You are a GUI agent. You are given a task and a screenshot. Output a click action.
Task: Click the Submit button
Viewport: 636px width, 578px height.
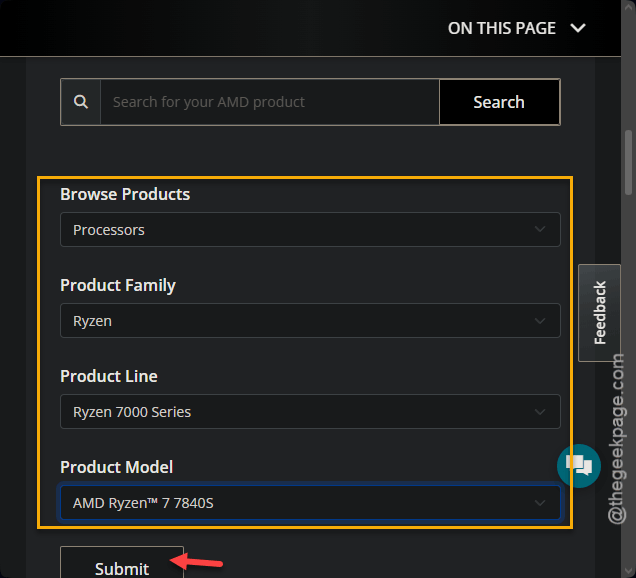(x=122, y=564)
